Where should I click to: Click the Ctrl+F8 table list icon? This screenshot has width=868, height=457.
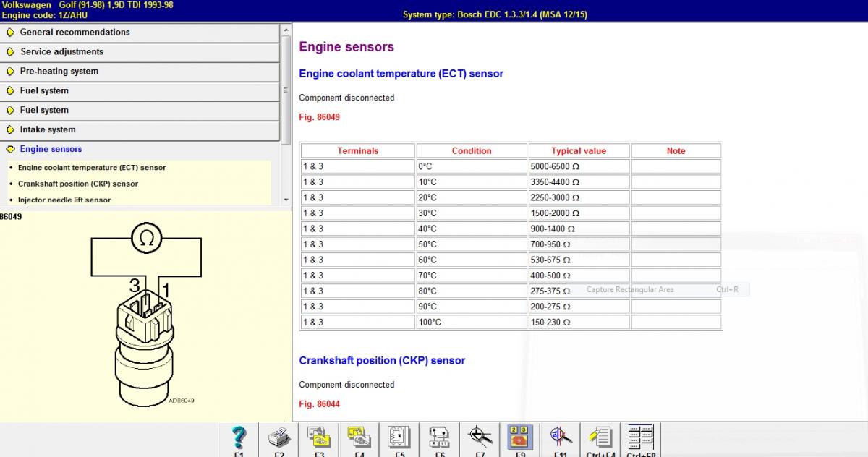[640, 437]
